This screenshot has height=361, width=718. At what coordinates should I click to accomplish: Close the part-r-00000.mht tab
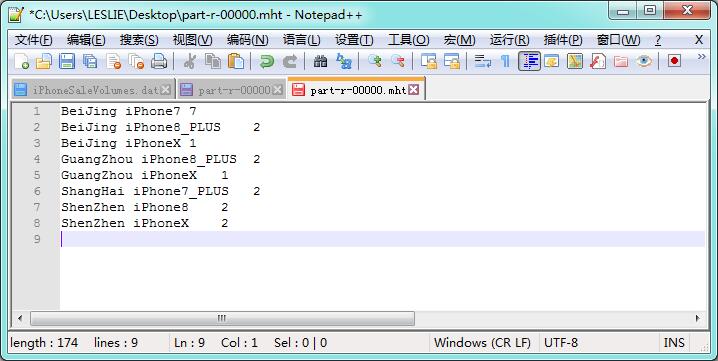tap(413, 90)
